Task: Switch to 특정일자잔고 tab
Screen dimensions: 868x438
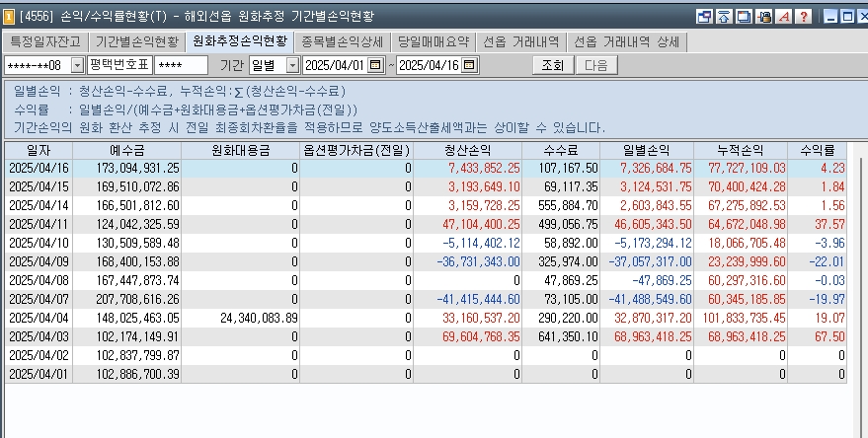Action: click(45, 42)
